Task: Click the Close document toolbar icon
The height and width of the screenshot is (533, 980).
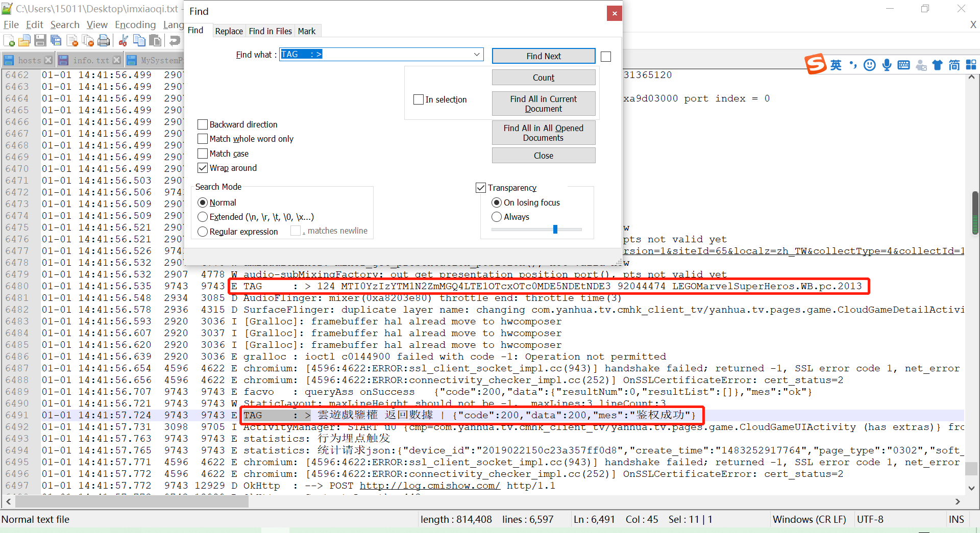Action: (x=72, y=41)
